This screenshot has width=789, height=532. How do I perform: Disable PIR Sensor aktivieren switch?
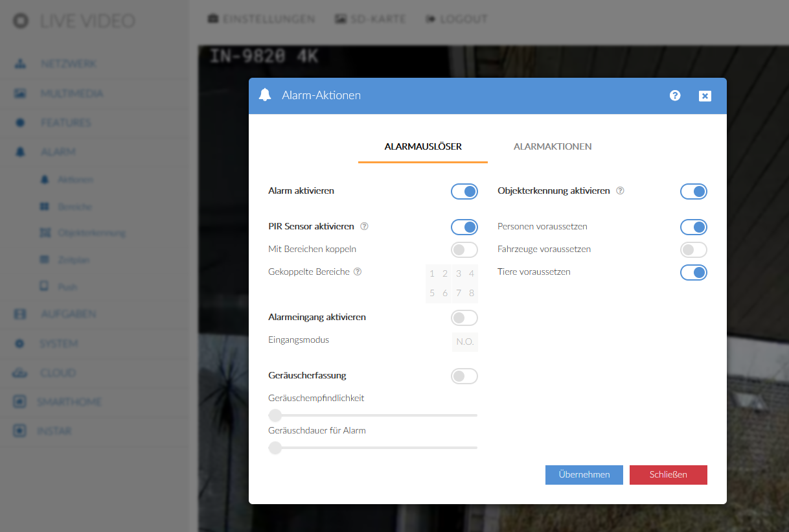464,227
